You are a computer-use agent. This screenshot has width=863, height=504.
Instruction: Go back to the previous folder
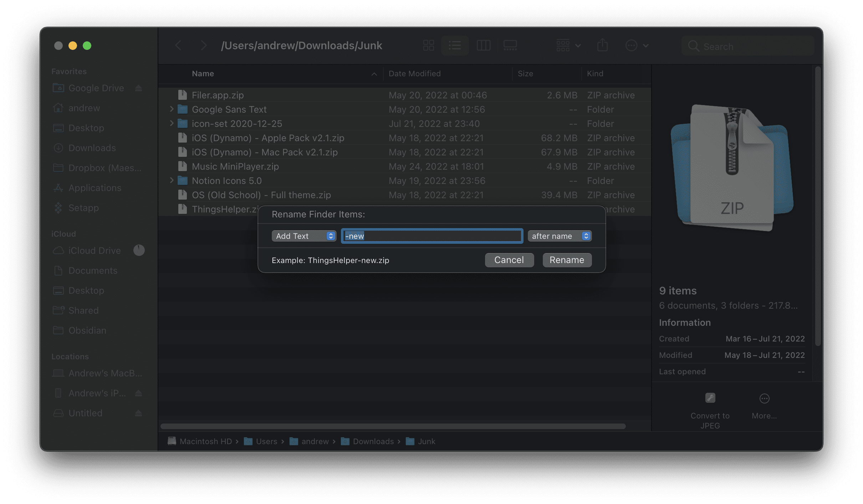tap(178, 46)
